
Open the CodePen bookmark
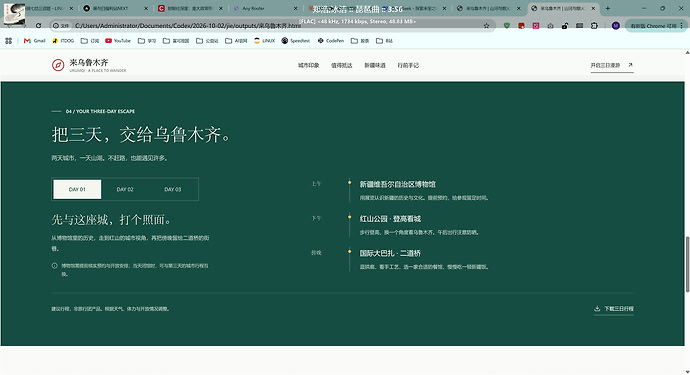(331, 40)
